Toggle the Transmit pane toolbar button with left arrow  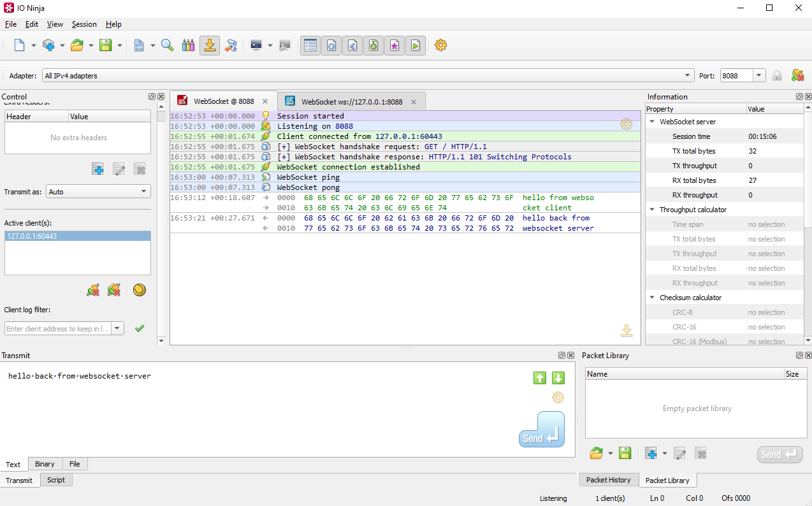[352, 45]
